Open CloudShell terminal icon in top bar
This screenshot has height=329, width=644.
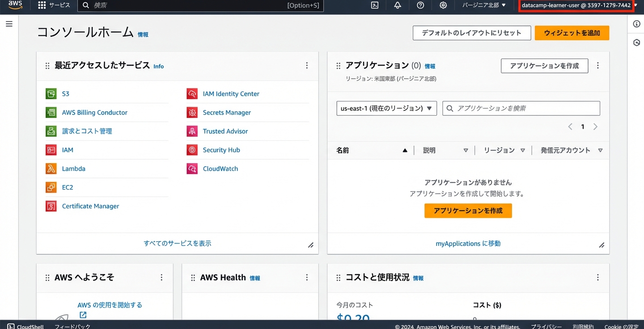pyautogui.click(x=375, y=5)
